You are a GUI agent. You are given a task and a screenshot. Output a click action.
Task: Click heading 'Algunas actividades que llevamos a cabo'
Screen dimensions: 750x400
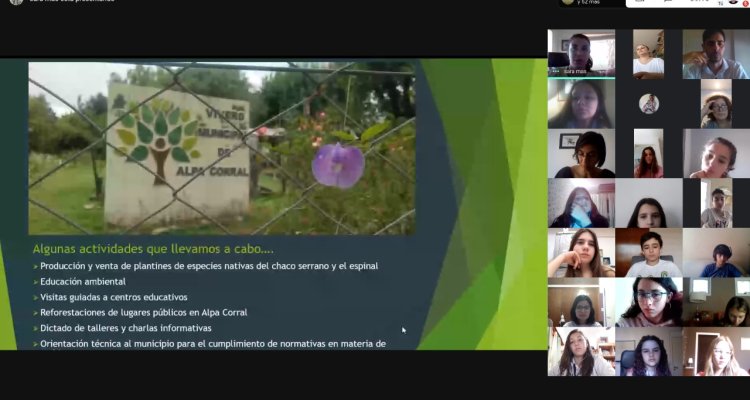(153, 249)
